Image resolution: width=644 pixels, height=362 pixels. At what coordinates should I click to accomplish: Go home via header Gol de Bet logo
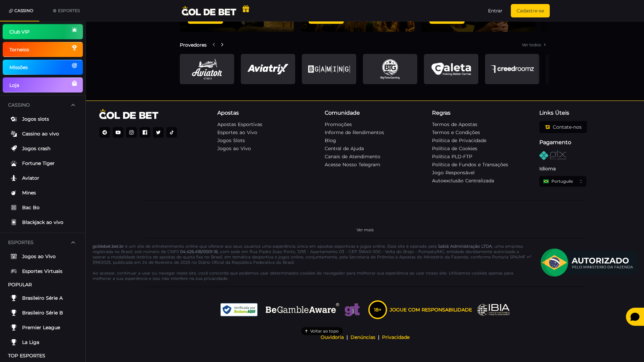(x=209, y=11)
